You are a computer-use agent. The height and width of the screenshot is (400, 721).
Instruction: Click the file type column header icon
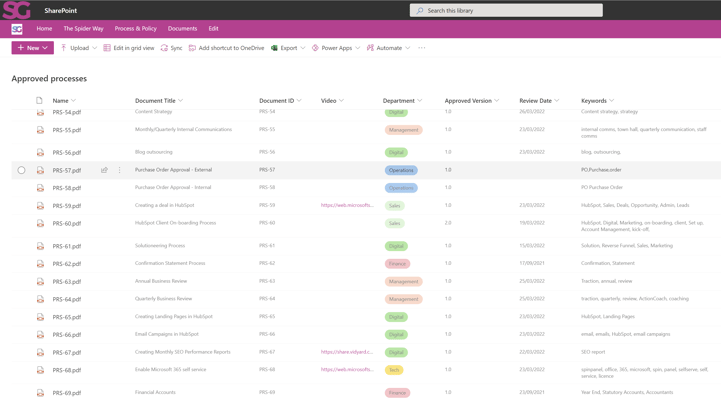[39, 101]
